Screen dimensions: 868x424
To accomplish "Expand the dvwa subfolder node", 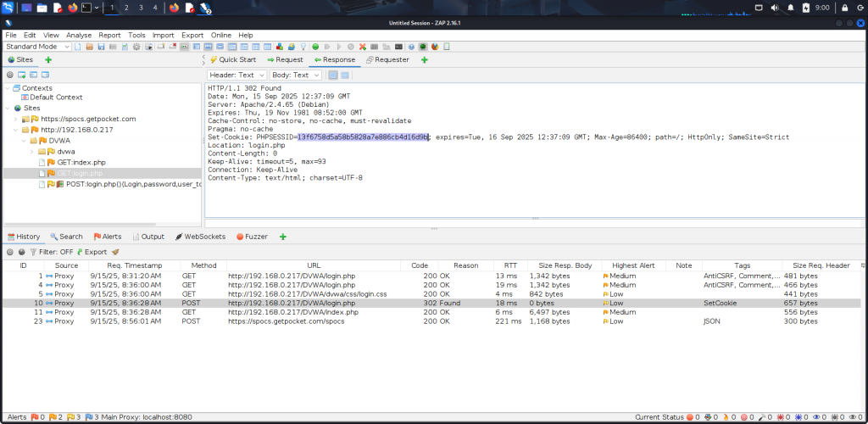I will [x=32, y=152].
